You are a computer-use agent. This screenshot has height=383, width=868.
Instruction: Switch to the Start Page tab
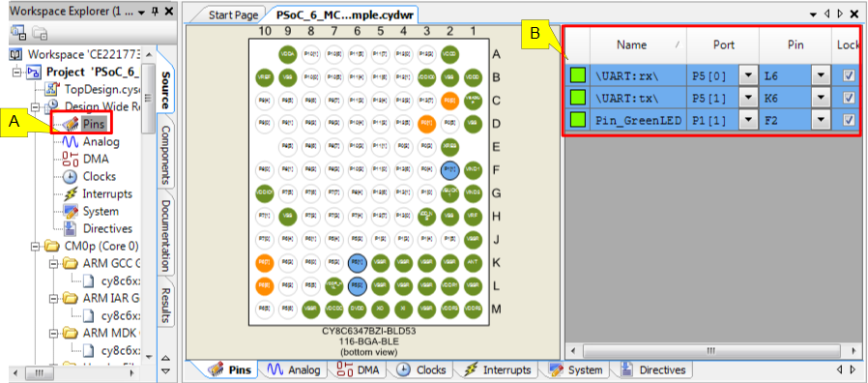233,15
